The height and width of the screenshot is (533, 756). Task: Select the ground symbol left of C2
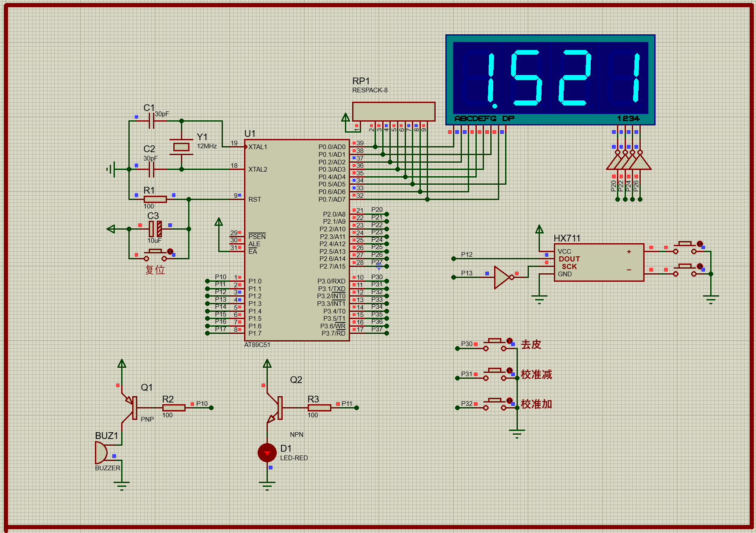[x=111, y=169]
